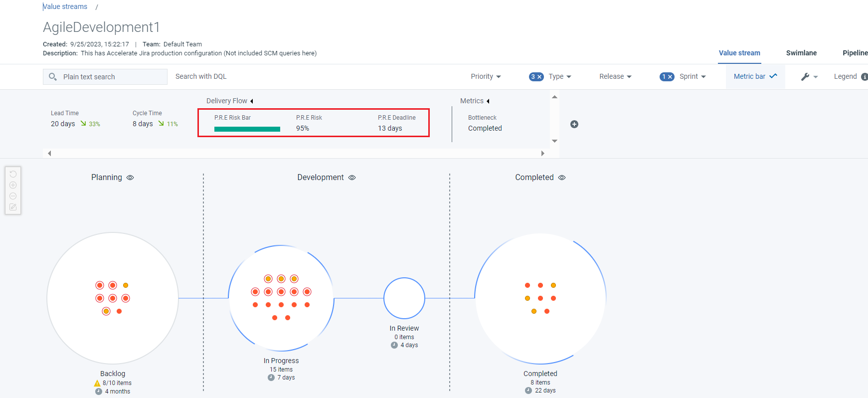
Task: Click the Legend info icon
Action: 864,77
